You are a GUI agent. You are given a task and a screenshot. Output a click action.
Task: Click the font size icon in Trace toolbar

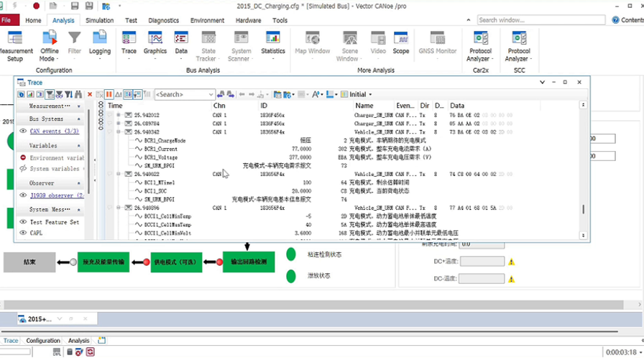point(316,94)
